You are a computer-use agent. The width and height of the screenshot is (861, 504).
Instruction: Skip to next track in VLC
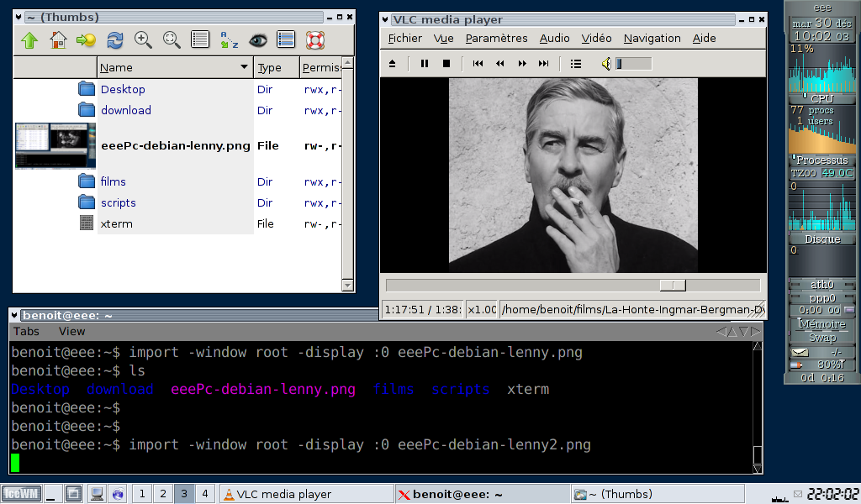point(544,64)
